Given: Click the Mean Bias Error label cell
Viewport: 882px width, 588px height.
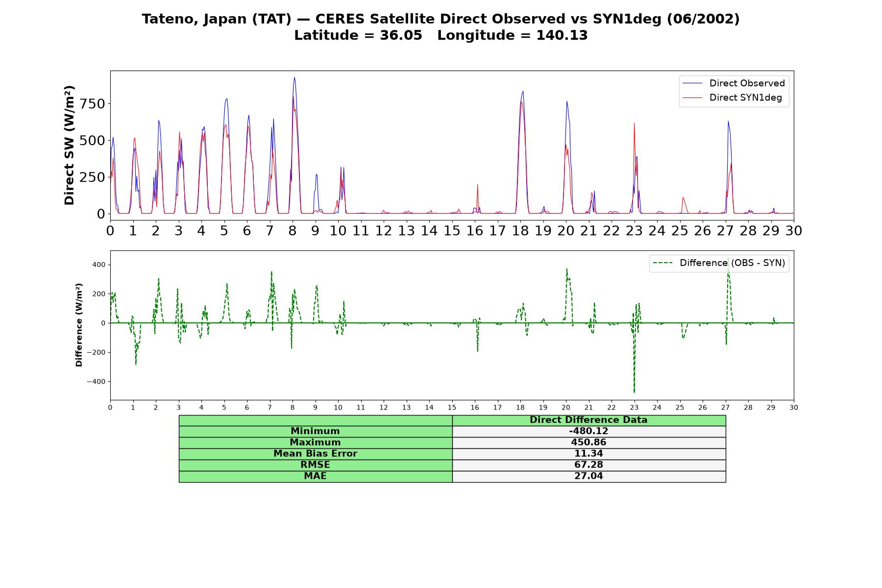Looking at the screenshot, I should click(x=315, y=454).
